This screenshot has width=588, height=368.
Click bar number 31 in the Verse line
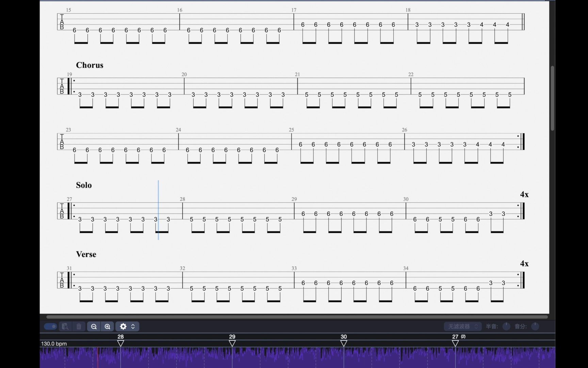pos(69,269)
